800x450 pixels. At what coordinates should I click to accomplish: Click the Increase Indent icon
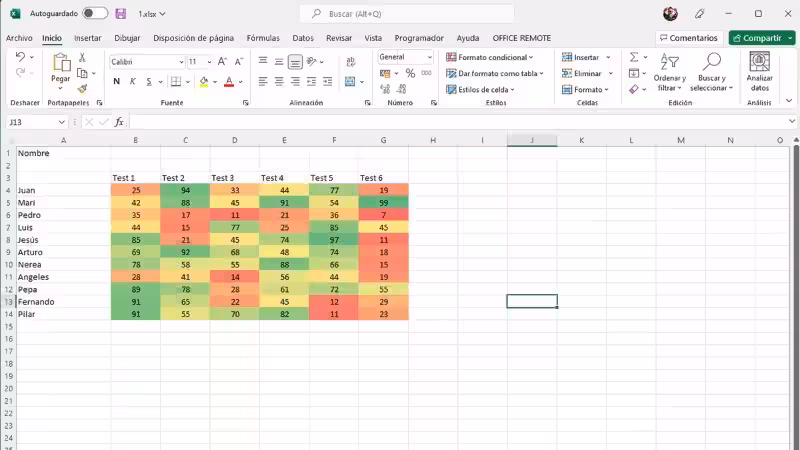[328, 82]
